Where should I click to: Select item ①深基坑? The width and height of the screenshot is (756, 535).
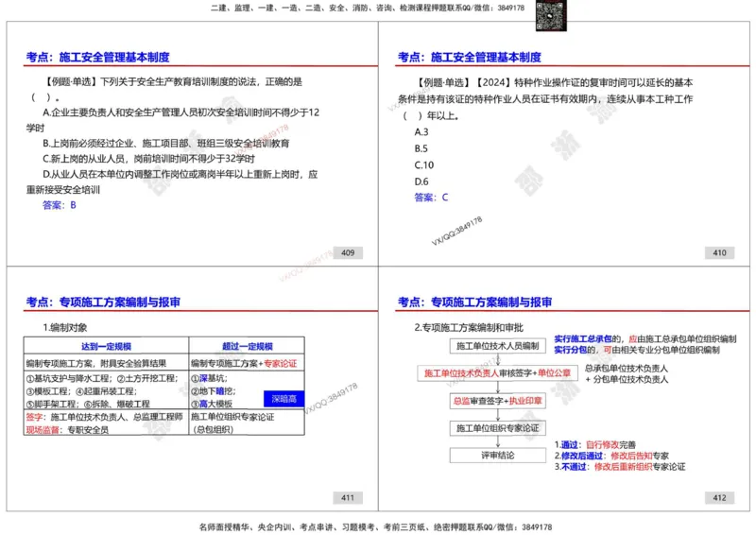[x=209, y=378]
